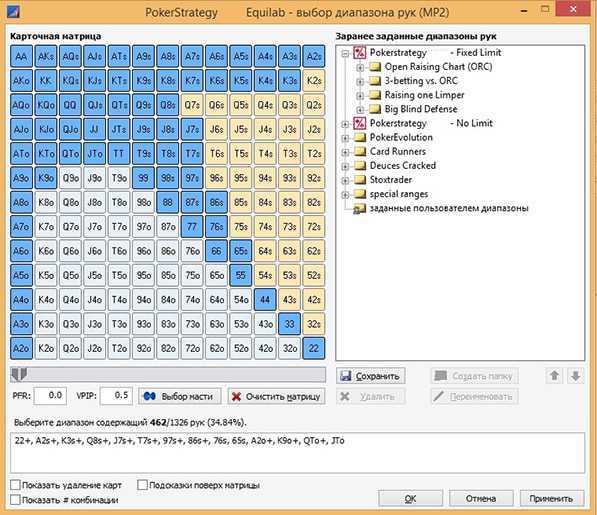The height and width of the screenshot is (515, 597).
Task: Click the VPIP input field
Action: click(x=117, y=396)
